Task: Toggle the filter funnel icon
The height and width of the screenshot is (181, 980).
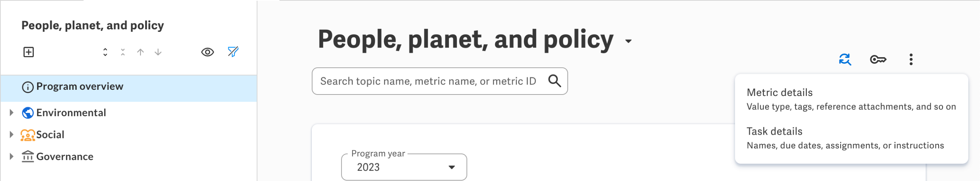Action: [x=233, y=52]
